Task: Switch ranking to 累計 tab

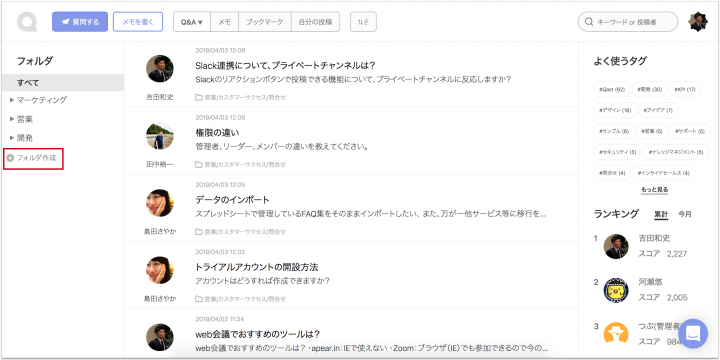Action: coord(661,214)
